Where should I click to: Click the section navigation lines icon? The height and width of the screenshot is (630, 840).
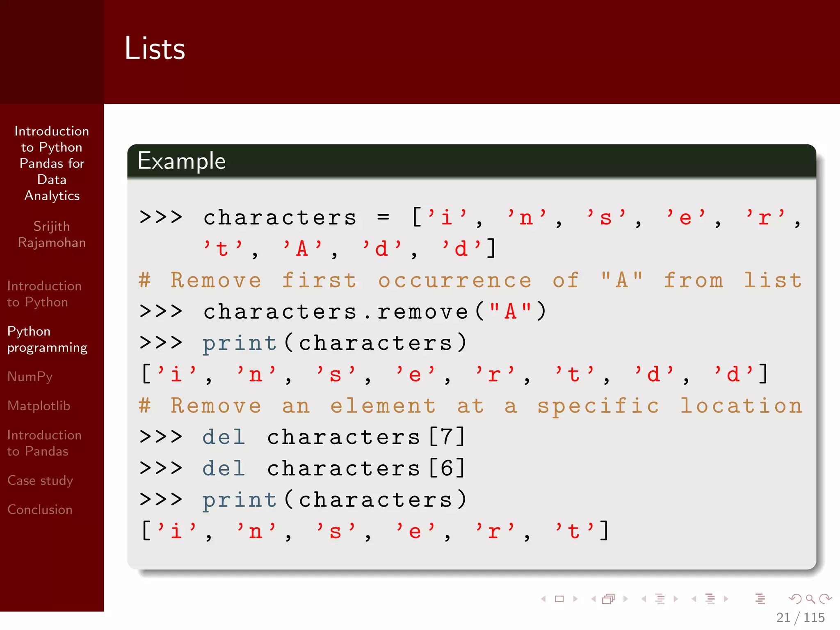(x=710, y=599)
